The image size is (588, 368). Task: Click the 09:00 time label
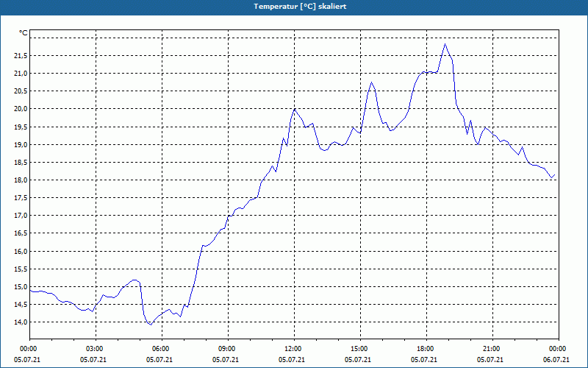click(226, 349)
